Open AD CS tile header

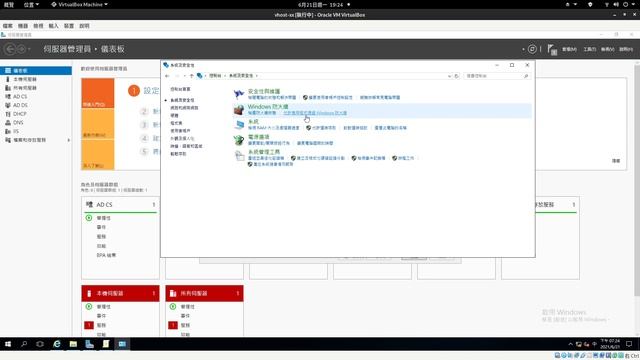120,204
